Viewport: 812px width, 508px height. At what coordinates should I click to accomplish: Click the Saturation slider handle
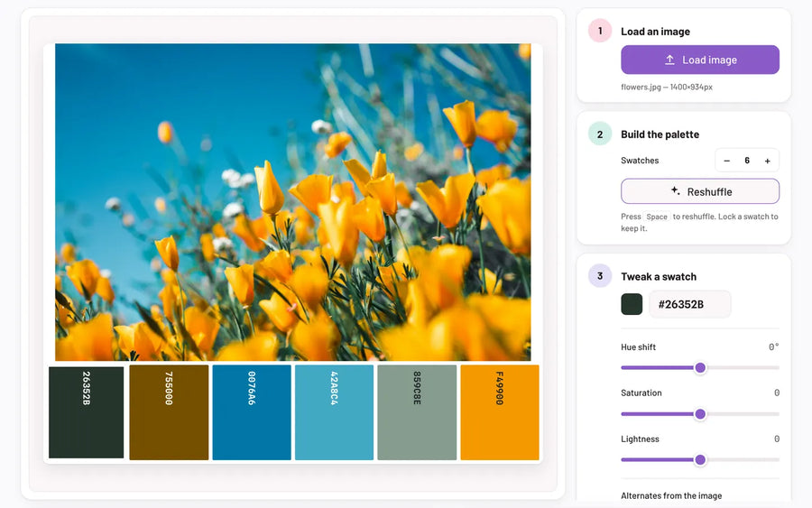coord(700,414)
